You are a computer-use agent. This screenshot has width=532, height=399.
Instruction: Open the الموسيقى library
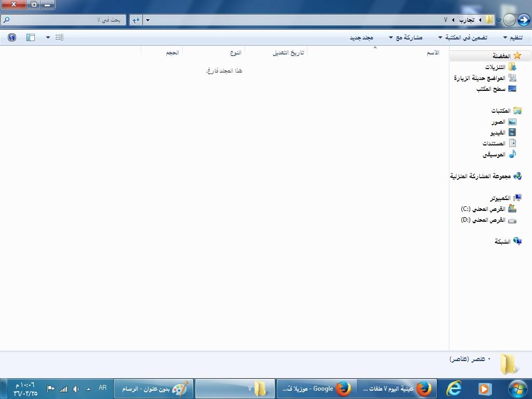494,155
